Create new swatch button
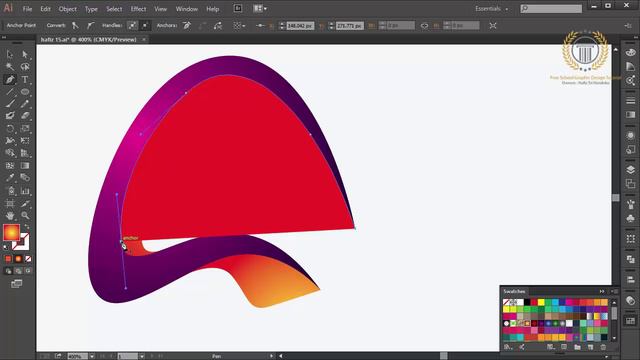 click(x=591, y=347)
